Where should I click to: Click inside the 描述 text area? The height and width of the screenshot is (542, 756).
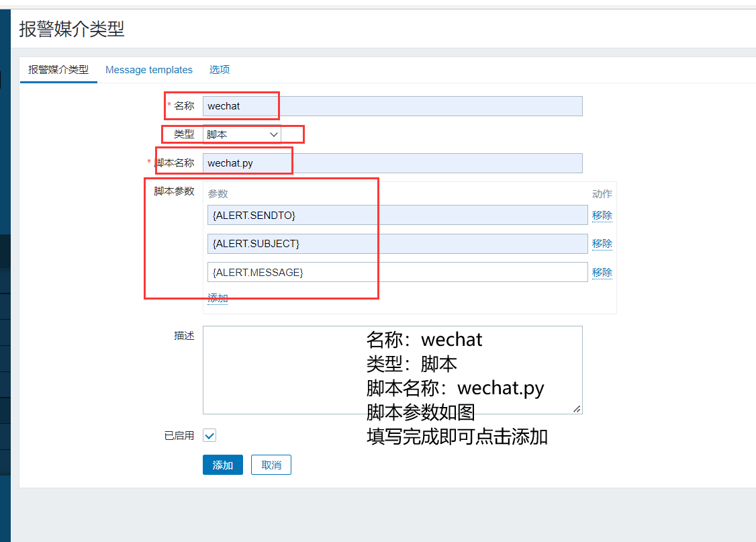(393, 370)
